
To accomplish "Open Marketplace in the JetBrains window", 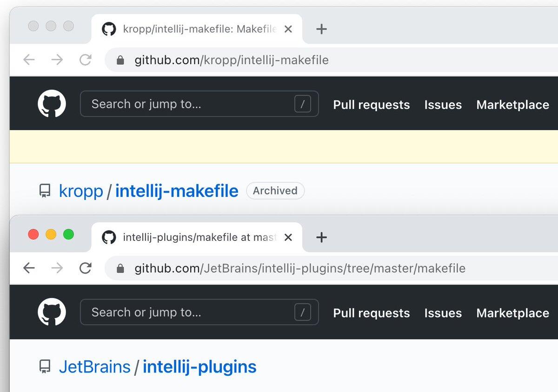I will point(512,313).
